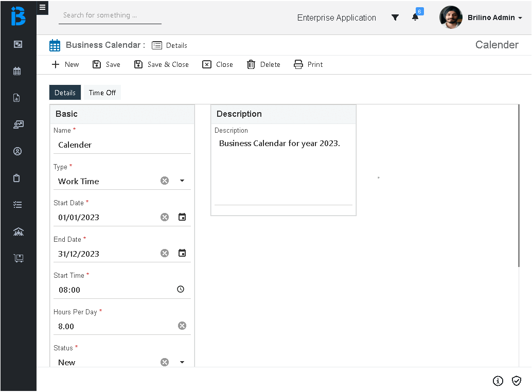Focus the Search for something field
The height and width of the screenshot is (392, 532).
coord(110,15)
